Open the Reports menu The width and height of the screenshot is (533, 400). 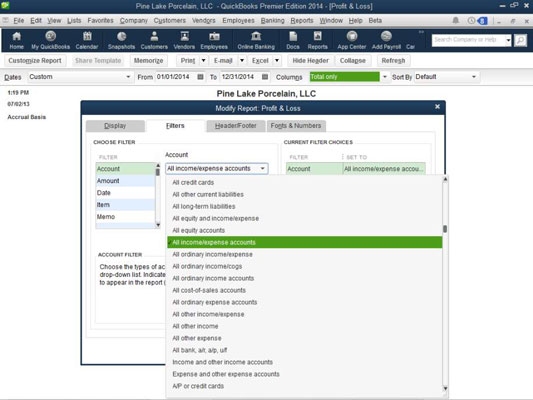point(302,20)
